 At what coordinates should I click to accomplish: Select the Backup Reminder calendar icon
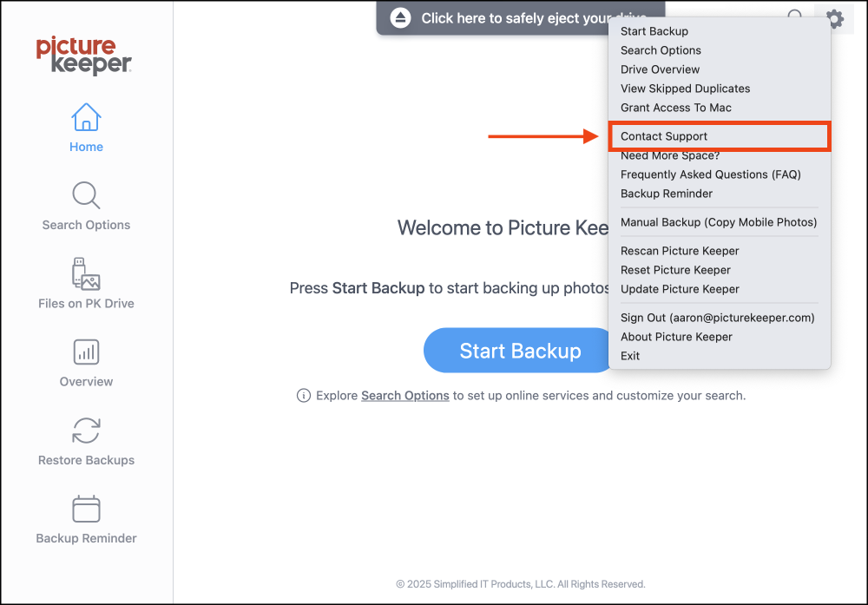point(86,509)
